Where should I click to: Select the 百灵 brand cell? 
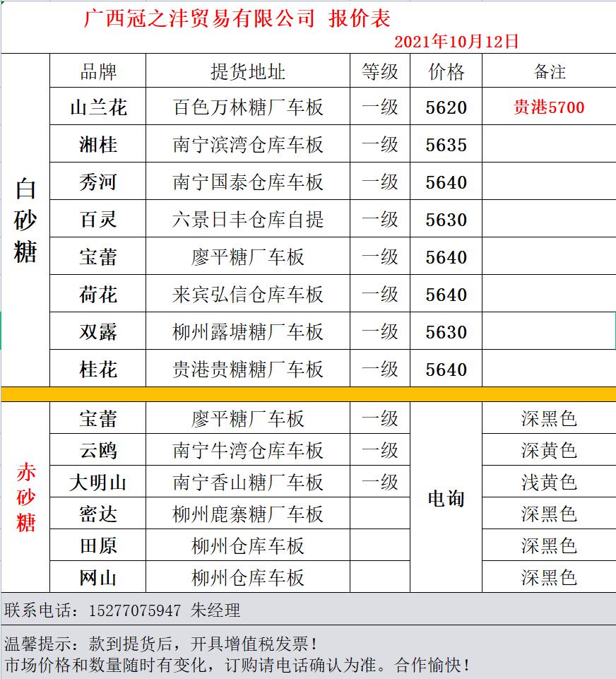97,220
